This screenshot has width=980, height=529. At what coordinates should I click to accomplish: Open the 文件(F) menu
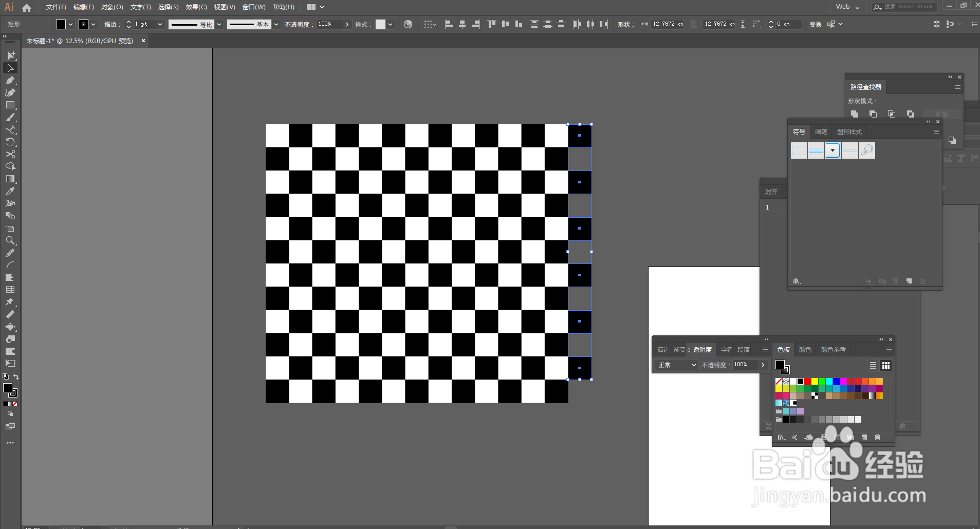click(56, 7)
